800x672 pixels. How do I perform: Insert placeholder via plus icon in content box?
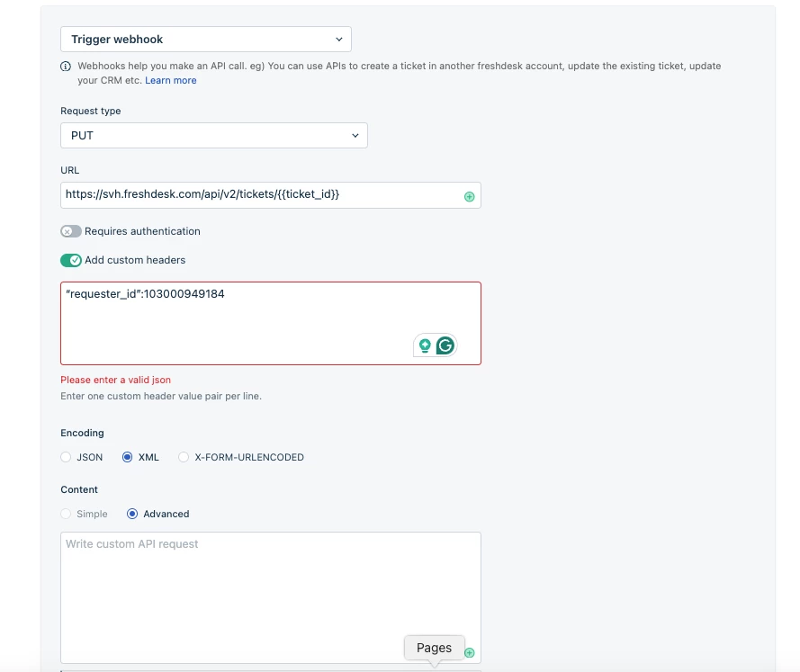tap(470, 653)
